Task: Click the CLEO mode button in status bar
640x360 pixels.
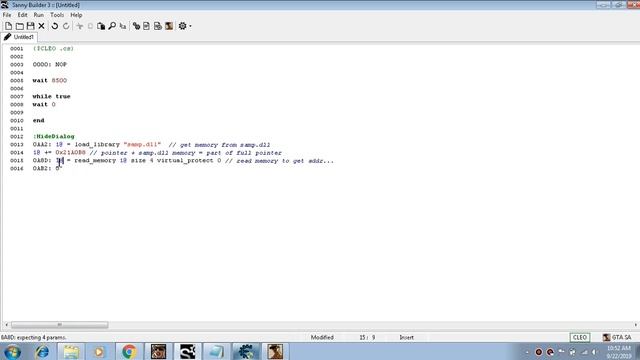Action: click(x=580, y=337)
